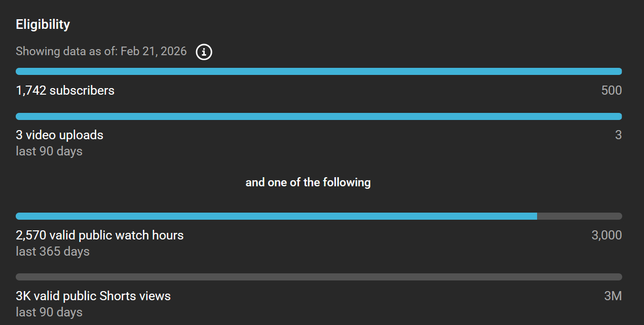644x325 pixels.
Task: Click the filled blue part of watch hours bar
Action: pos(276,216)
